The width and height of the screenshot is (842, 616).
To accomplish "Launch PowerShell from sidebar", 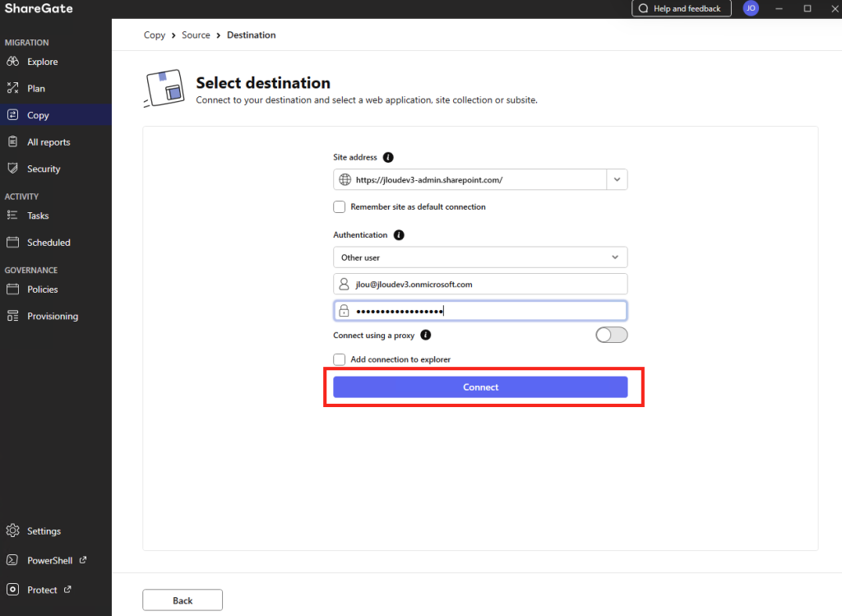I will [x=56, y=561].
